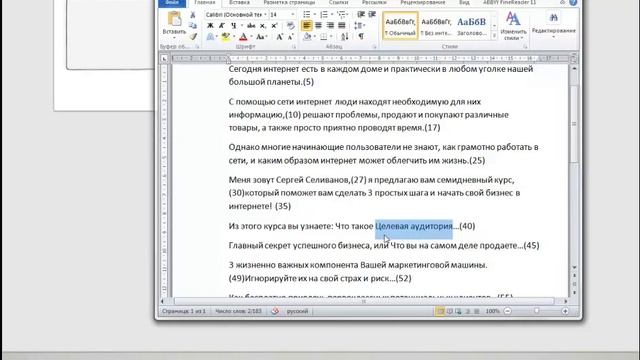This screenshot has width=640, height=360.
Task: Click the Shrink Font icon
Action: pos(291,37)
